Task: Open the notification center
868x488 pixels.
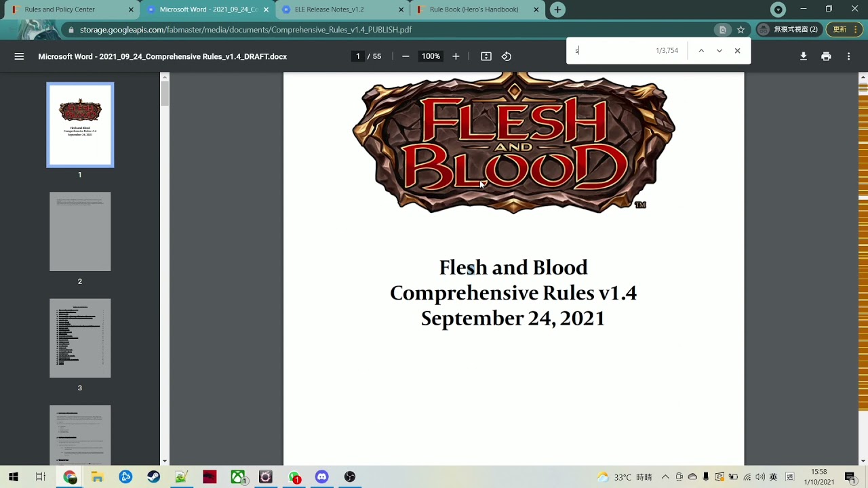Action: (x=850, y=477)
